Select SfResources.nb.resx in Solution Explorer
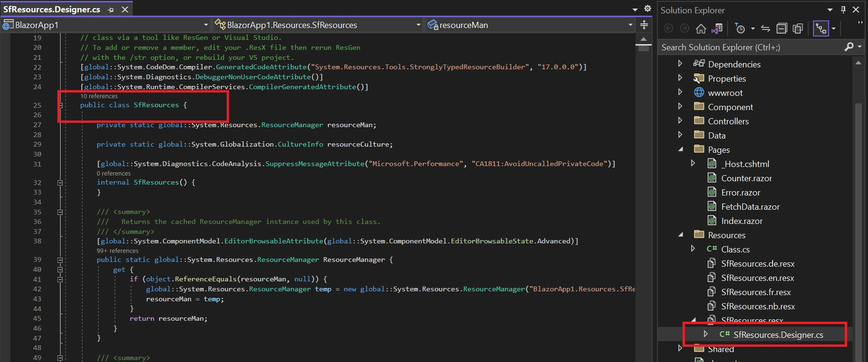 tap(758, 306)
